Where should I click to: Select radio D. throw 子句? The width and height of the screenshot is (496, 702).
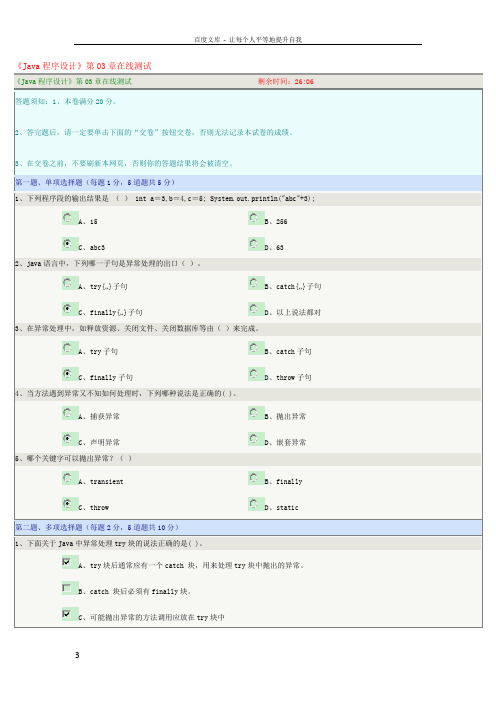coord(254,374)
